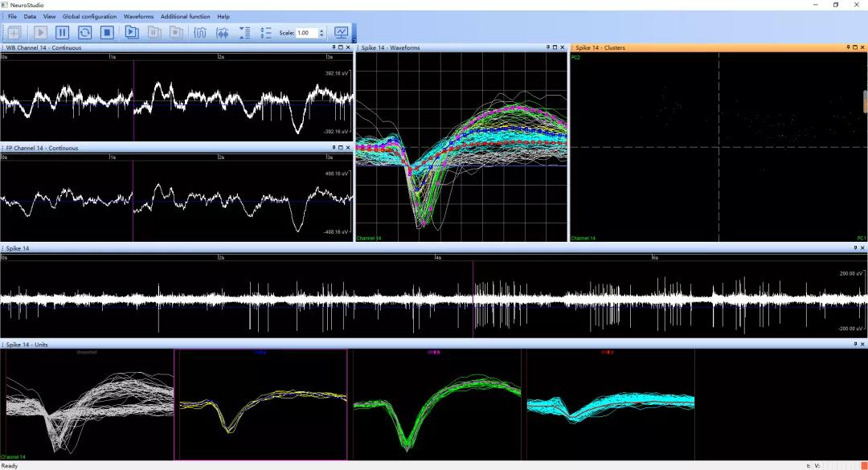The height and width of the screenshot is (470, 868).
Task: Decrease Scale using the down spinner arrow
Action: (321, 35)
